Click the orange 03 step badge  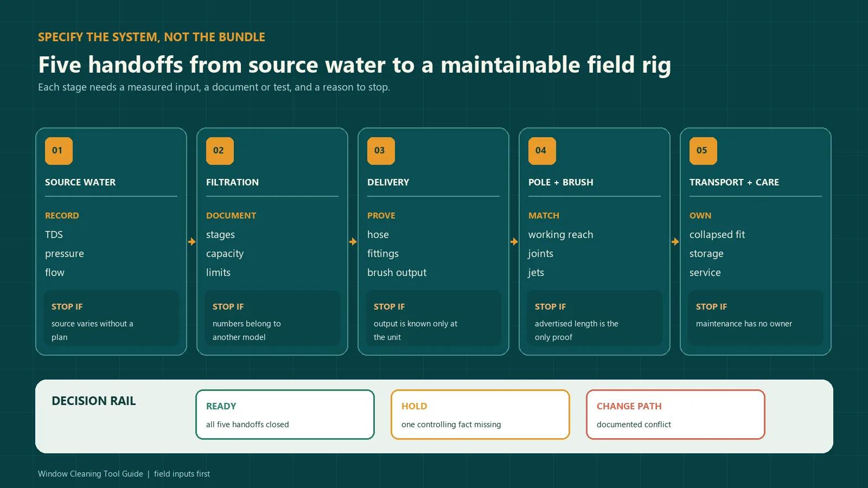pos(381,151)
